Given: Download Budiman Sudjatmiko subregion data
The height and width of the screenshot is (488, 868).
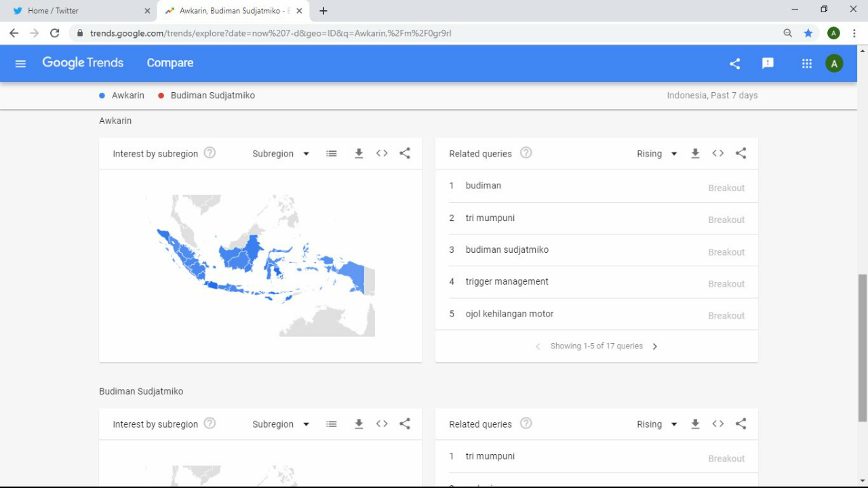Looking at the screenshot, I should point(359,424).
